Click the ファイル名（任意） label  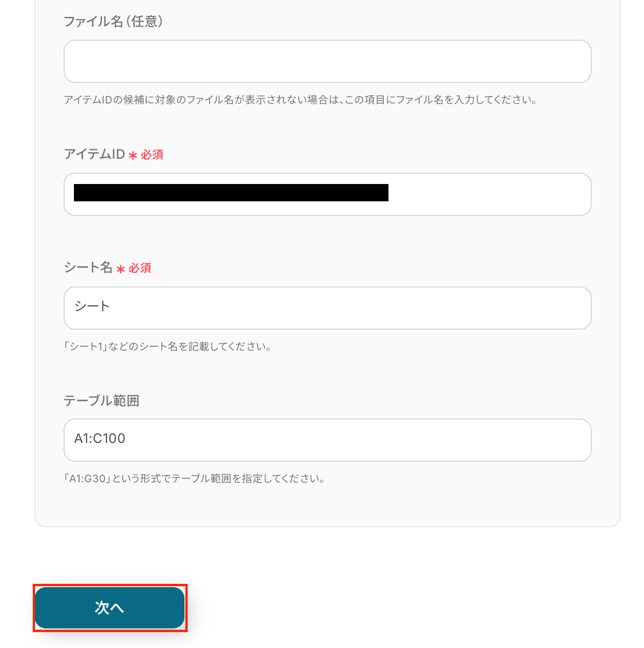coord(113,22)
